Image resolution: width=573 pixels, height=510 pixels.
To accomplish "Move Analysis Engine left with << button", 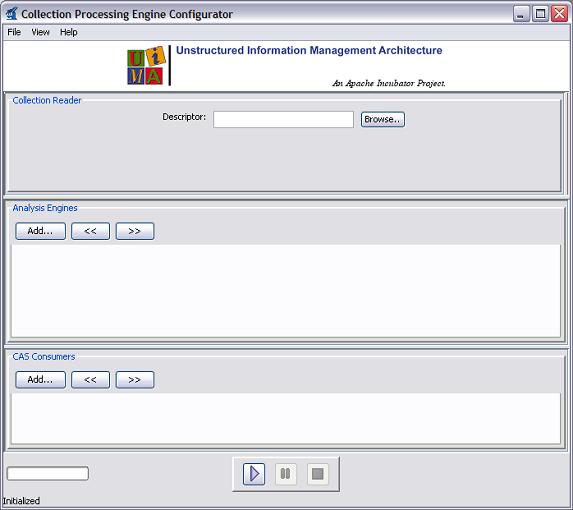I will click(x=90, y=231).
